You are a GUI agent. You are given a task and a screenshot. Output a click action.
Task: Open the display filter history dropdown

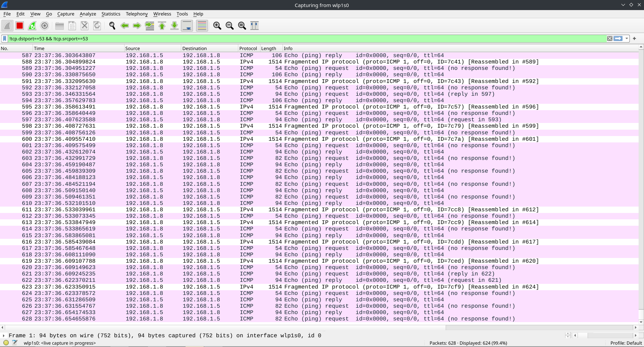tap(627, 39)
